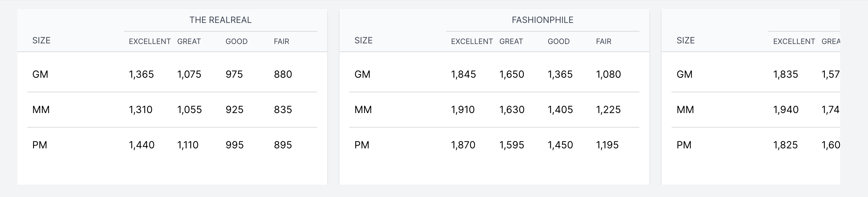Click the 975 good GM price
The height and width of the screenshot is (197, 868).
(234, 74)
